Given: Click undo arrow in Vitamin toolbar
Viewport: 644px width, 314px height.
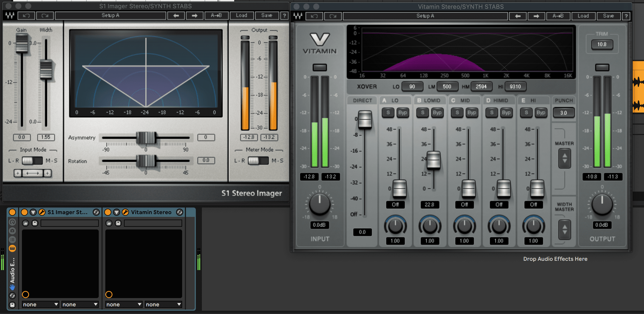Looking at the screenshot, I should point(314,16).
